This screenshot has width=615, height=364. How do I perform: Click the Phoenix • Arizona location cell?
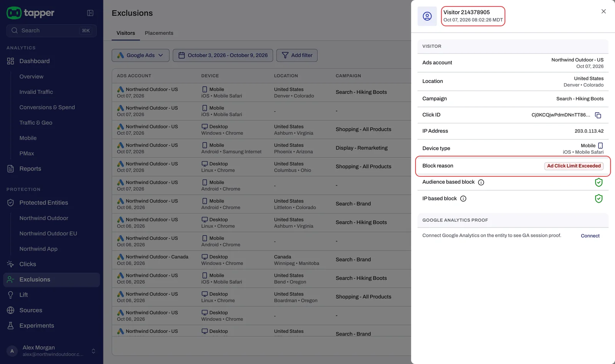[293, 148]
